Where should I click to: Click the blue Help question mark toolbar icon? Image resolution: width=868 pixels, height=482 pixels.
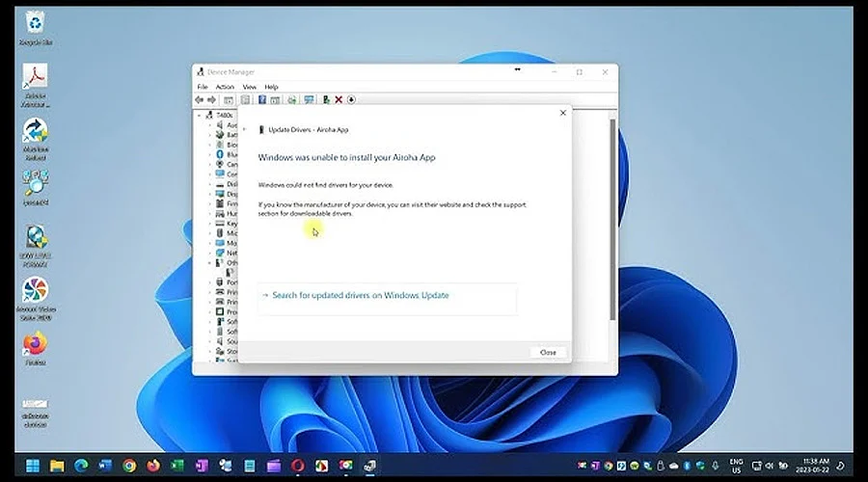coord(261,99)
